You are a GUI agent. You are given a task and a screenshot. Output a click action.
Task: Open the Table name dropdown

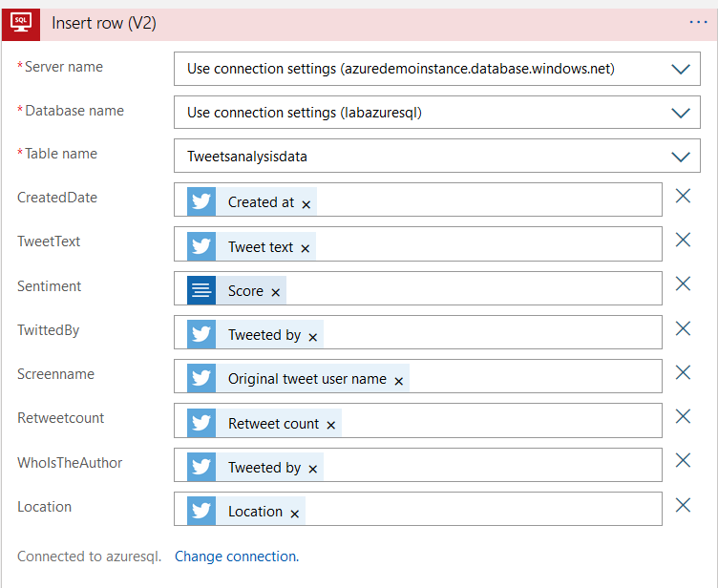click(680, 157)
